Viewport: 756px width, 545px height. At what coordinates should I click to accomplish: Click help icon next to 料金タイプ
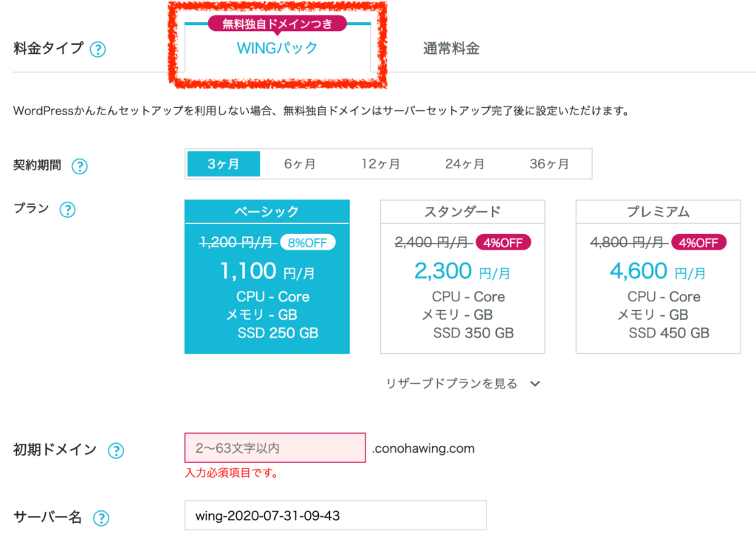(97, 50)
